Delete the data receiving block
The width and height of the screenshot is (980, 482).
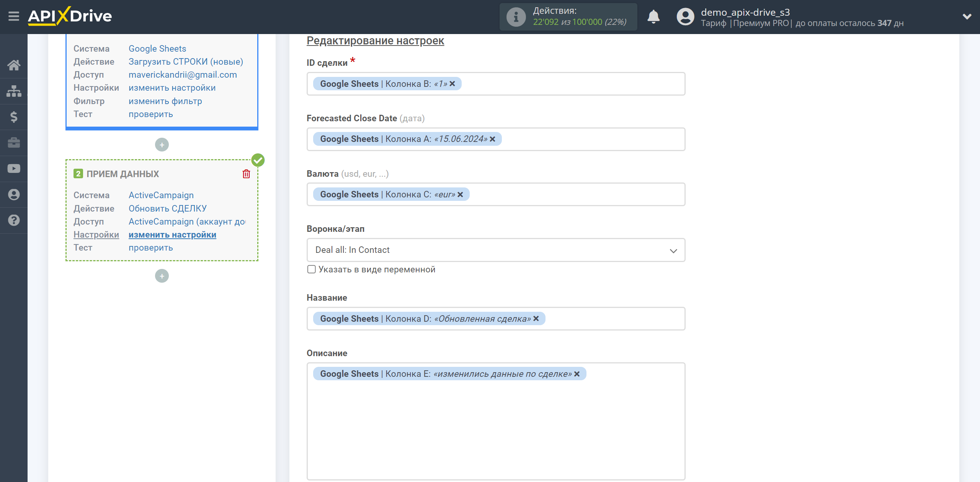(x=246, y=174)
